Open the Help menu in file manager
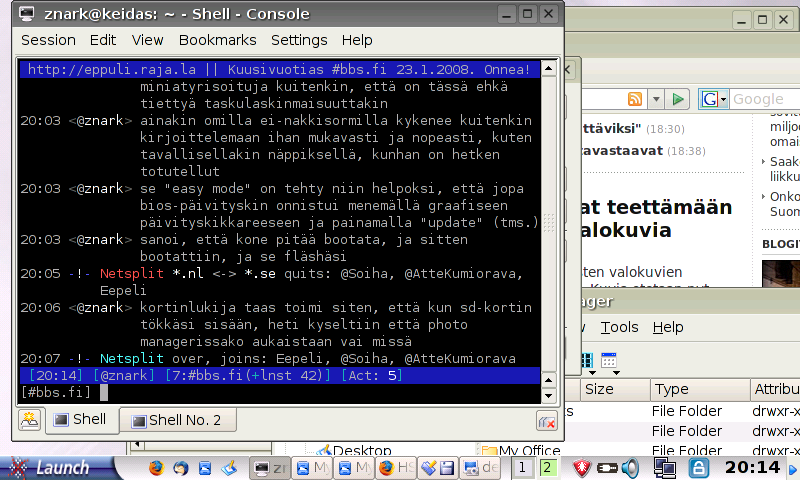Image resolution: width=800 pixels, height=480 pixels. point(668,327)
